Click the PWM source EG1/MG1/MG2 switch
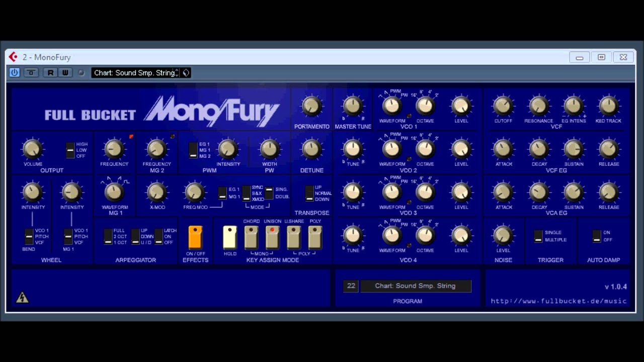 [193, 150]
